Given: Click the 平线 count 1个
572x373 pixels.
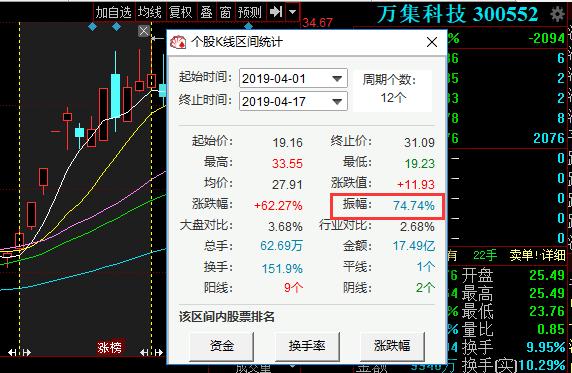Looking at the screenshot, I should pyautogui.click(x=425, y=266).
